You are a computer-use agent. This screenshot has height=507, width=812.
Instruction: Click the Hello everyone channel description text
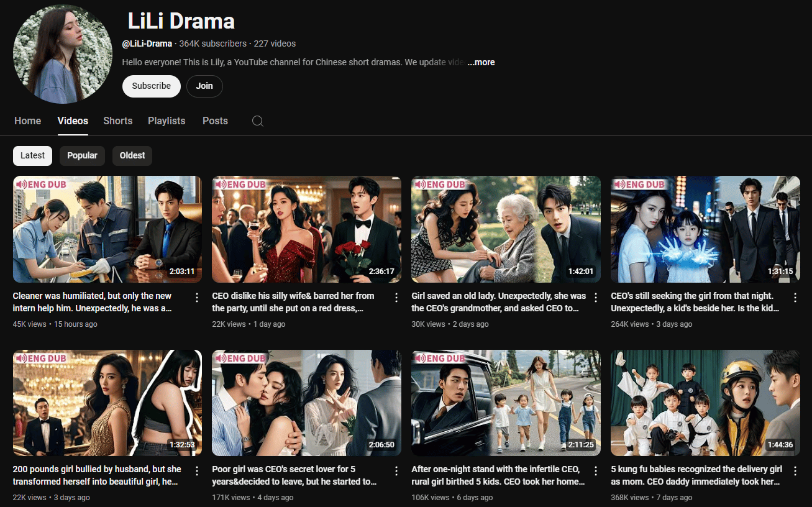[293, 62]
